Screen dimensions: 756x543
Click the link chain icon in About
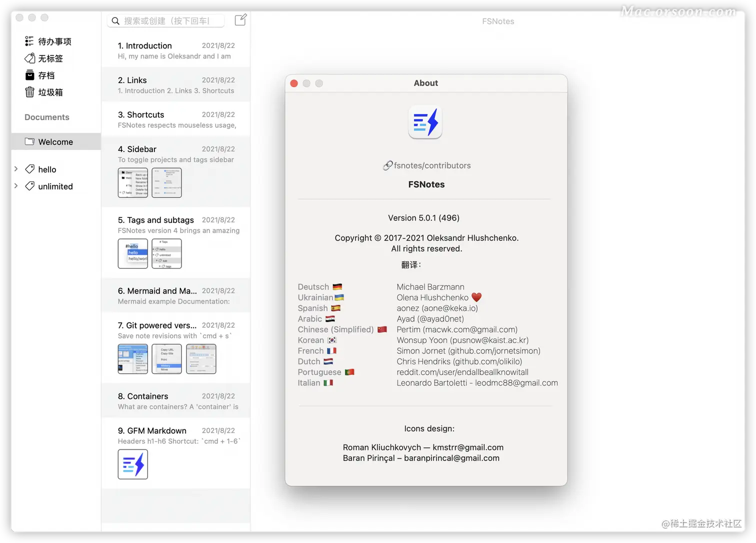pyautogui.click(x=387, y=165)
